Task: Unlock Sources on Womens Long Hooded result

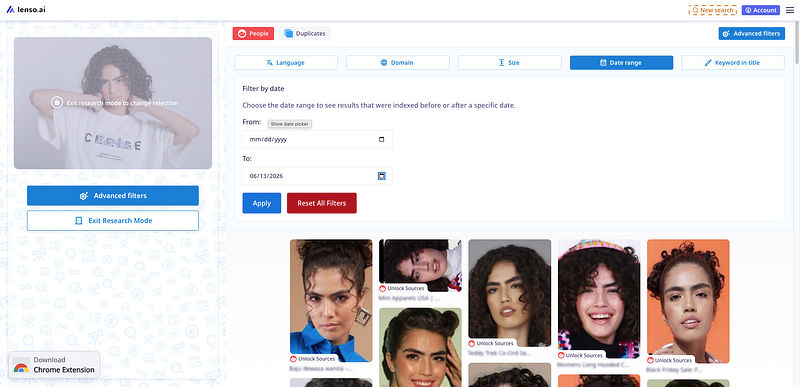Action: [581, 355]
